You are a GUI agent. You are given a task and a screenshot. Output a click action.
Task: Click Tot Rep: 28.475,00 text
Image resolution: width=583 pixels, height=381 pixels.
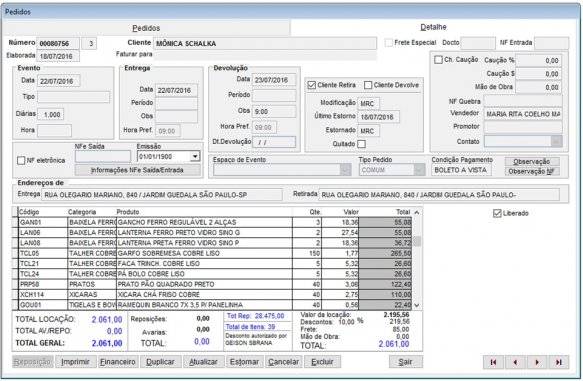coord(255,316)
